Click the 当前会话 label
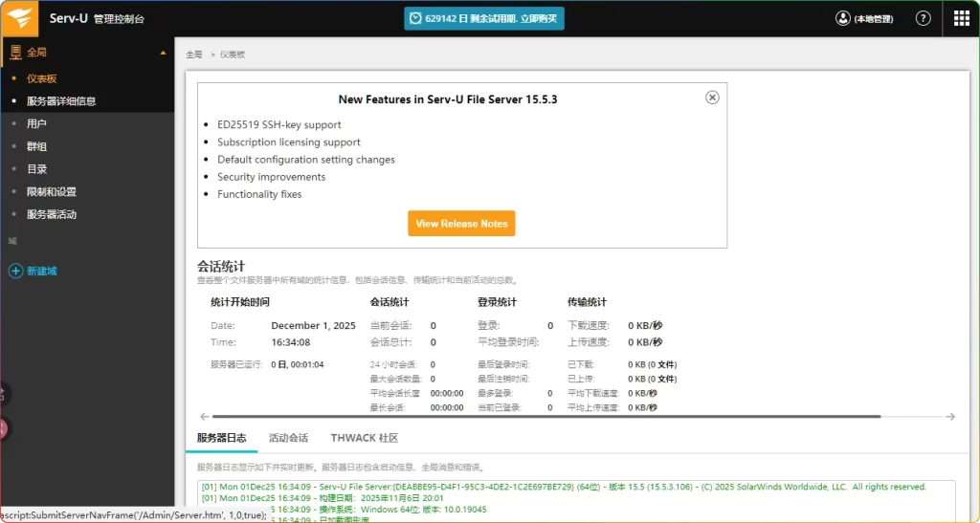This screenshot has height=523, width=980. (391, 325)
